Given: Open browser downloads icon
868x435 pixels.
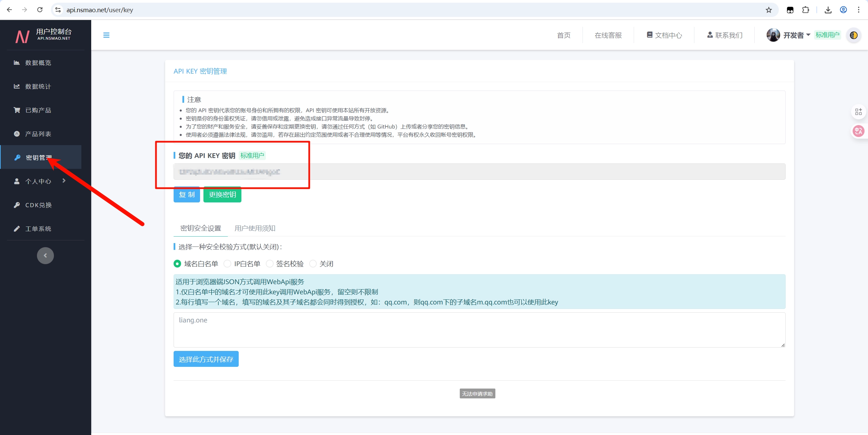Looking at the screenshot, I should click(828, 10).
